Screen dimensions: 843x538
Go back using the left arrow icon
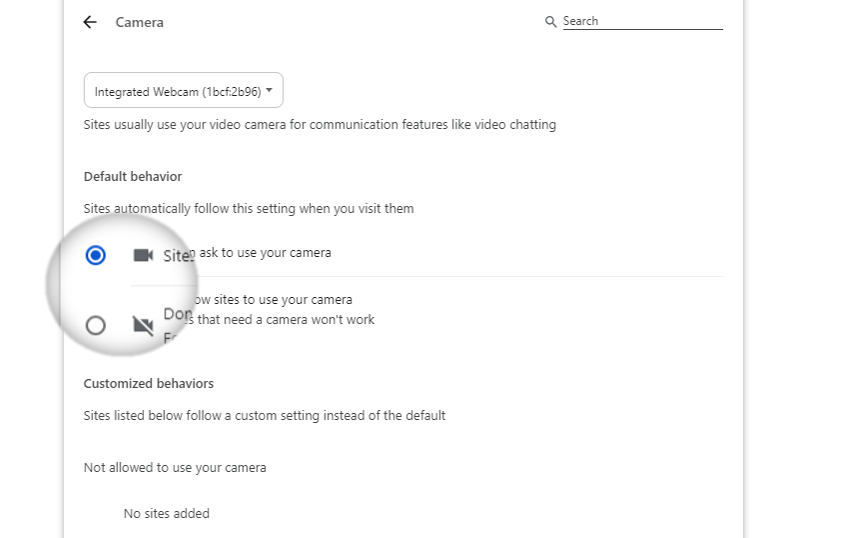[x=90, y=22]
